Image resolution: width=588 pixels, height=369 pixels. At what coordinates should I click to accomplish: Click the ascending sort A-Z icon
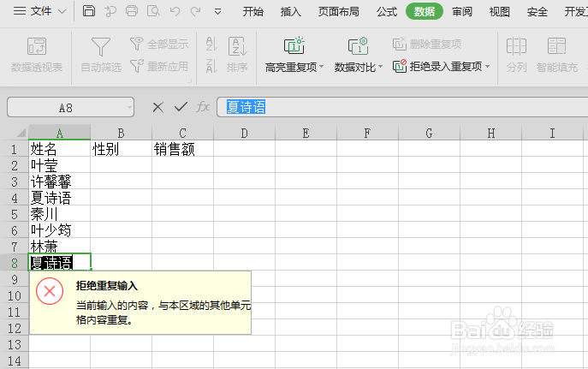211,44
